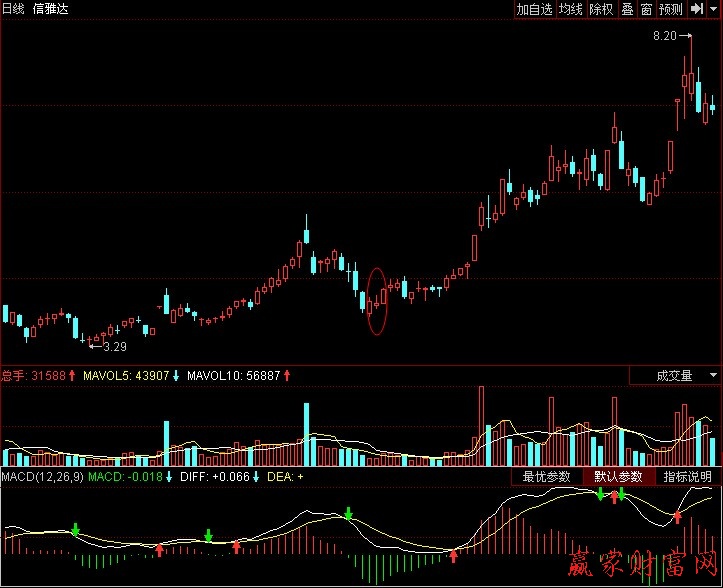
Task: Select the 默认参数 tab
Action: tap(619, 477)
